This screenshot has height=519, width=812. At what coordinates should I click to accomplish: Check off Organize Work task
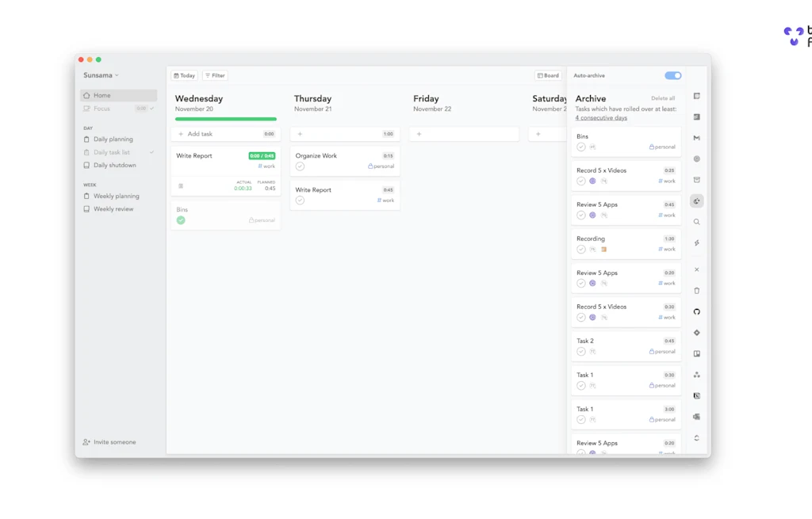(300, 166)
